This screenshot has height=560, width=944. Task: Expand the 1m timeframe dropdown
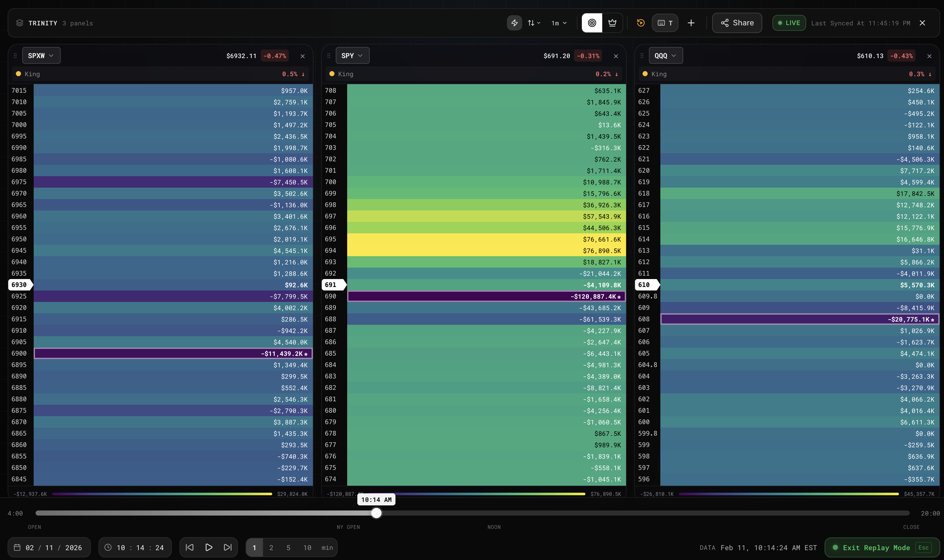click(559, 23)
